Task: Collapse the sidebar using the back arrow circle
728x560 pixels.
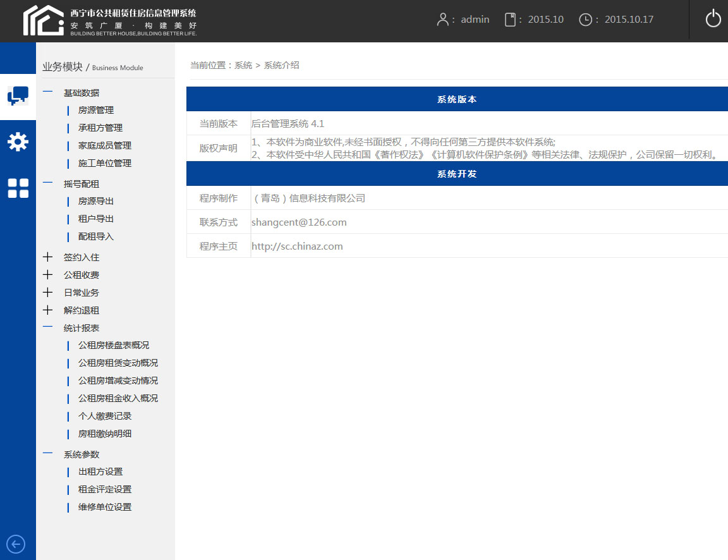Action: point(16,544)
